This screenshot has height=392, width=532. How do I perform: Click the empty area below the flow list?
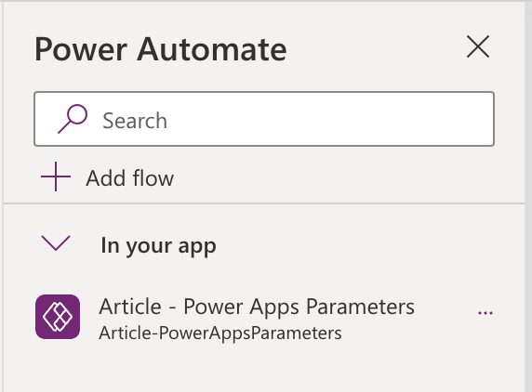[x=264, y=370]
